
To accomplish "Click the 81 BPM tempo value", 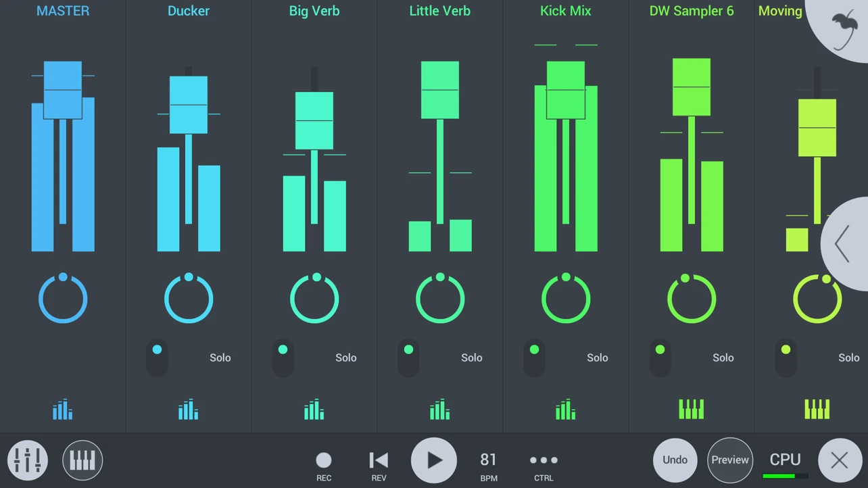I will point(489,466).
